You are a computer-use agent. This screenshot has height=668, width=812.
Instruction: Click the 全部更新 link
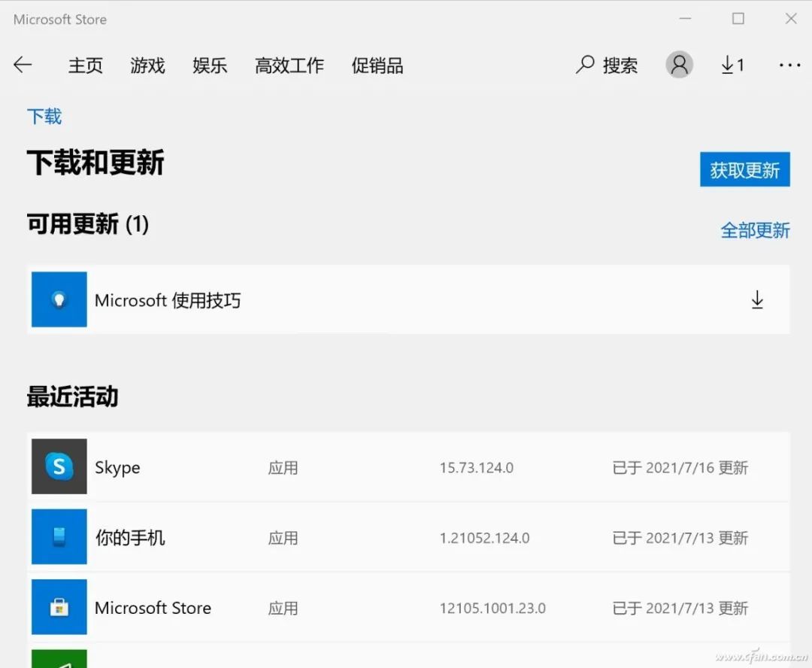point(756,231)
